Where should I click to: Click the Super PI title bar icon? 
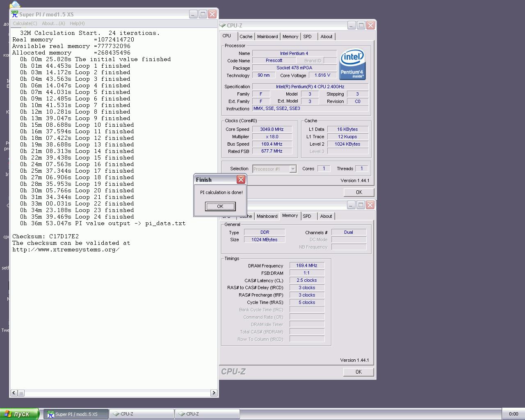[x=15, y=14]
